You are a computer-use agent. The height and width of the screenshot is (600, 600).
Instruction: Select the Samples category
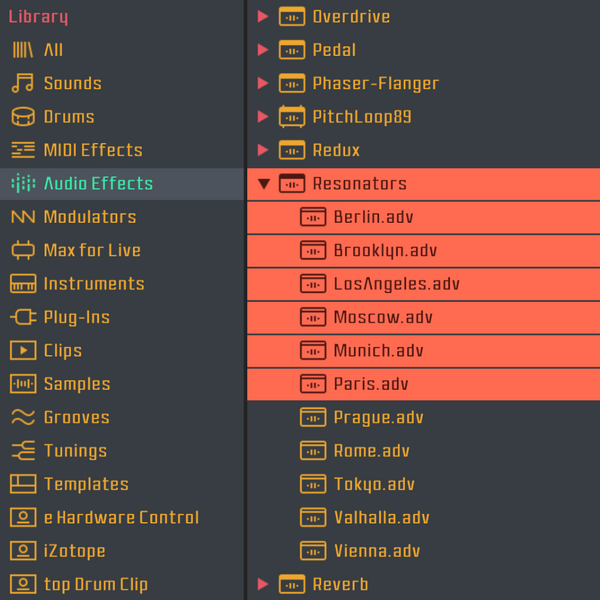[77, 384]
